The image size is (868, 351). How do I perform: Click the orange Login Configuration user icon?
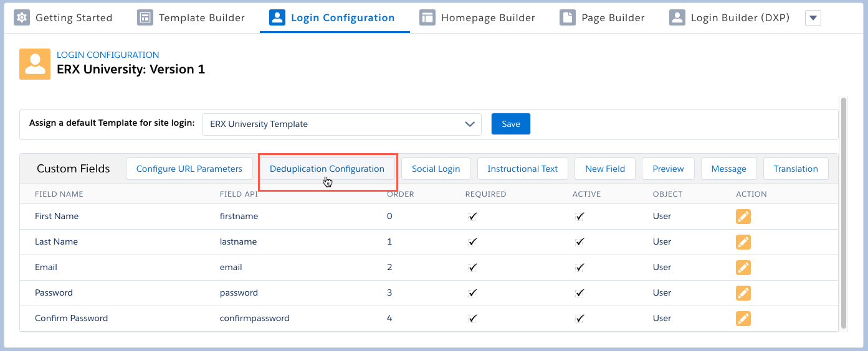click(x=35, y=64)
